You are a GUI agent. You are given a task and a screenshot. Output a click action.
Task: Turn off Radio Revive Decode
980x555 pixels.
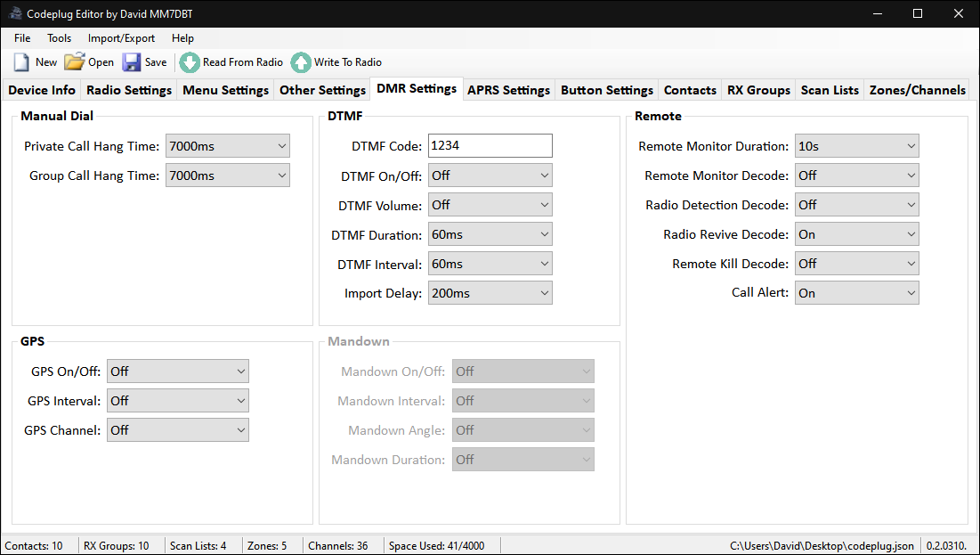856,233
